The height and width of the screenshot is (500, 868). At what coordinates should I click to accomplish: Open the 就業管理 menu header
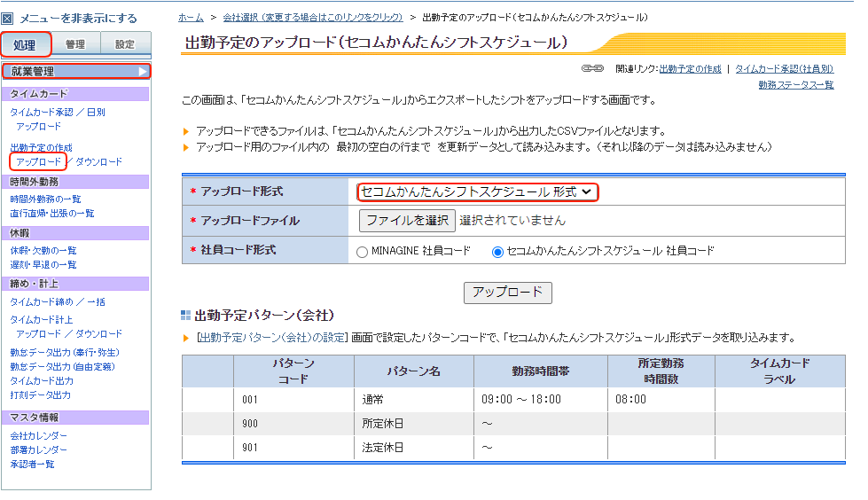[75, 72]
